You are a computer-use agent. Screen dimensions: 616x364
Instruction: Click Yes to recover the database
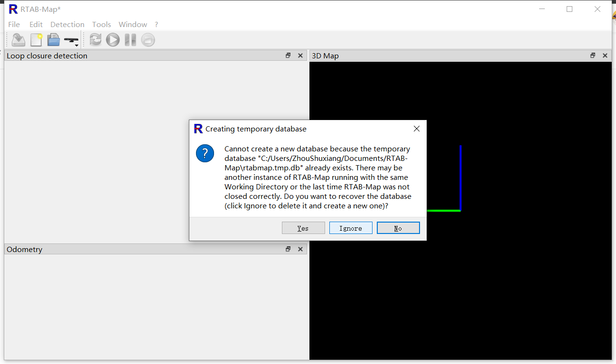[303, 228]
